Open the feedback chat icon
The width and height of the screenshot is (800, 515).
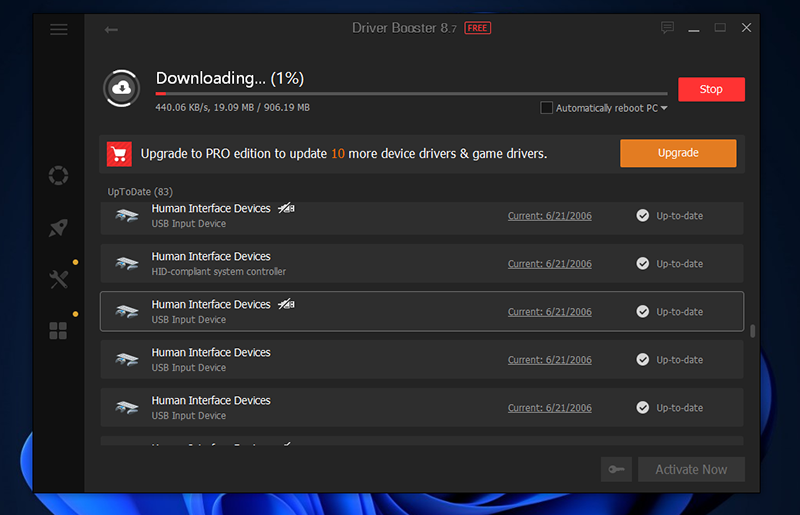tap(668, 28)
